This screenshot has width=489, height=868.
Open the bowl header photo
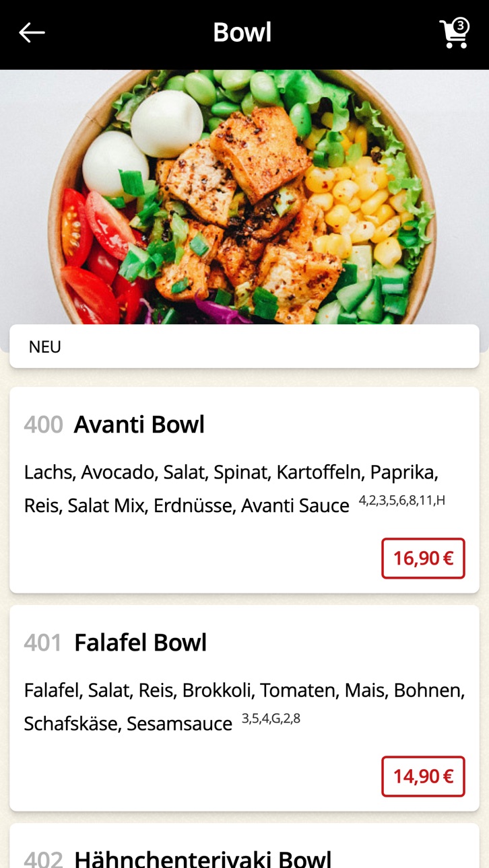(x=244, y=197)
